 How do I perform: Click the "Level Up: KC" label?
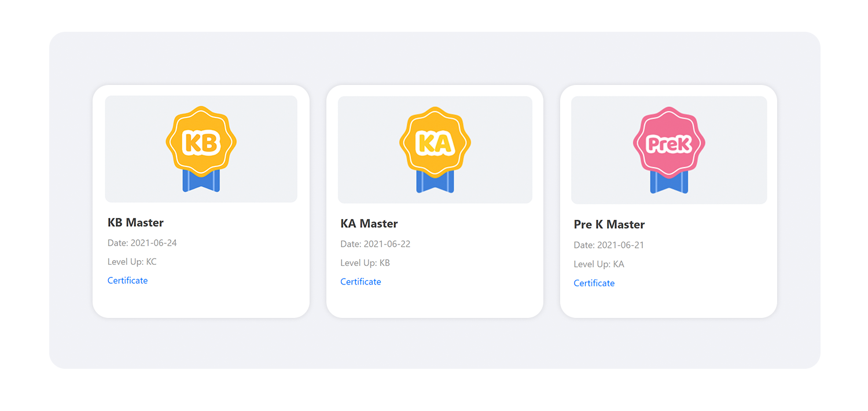(132, 261)
